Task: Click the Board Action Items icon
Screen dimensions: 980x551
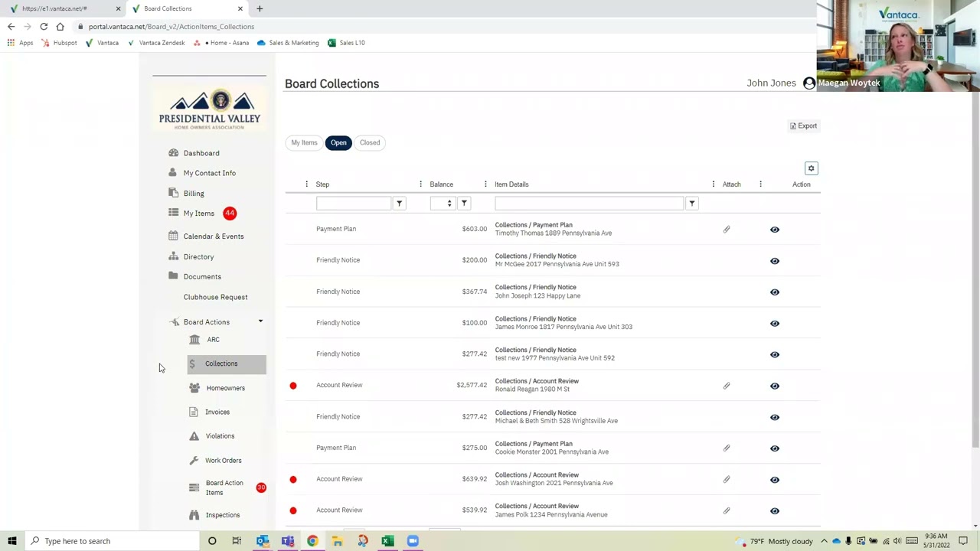Action: coord(194,487)
